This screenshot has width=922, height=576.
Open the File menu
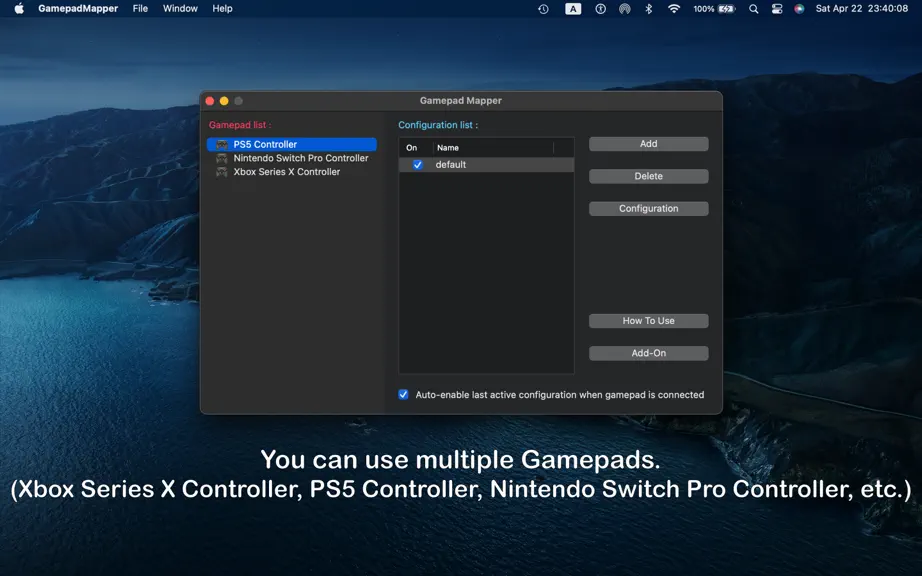coord(141,9)
